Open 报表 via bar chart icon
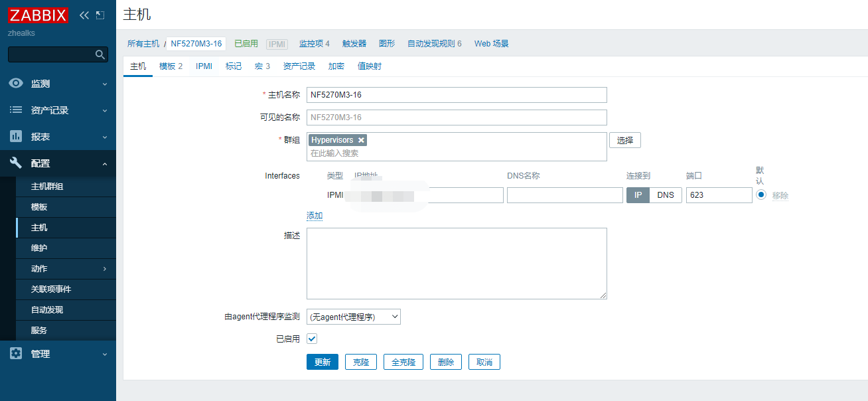 pos(16,137)
